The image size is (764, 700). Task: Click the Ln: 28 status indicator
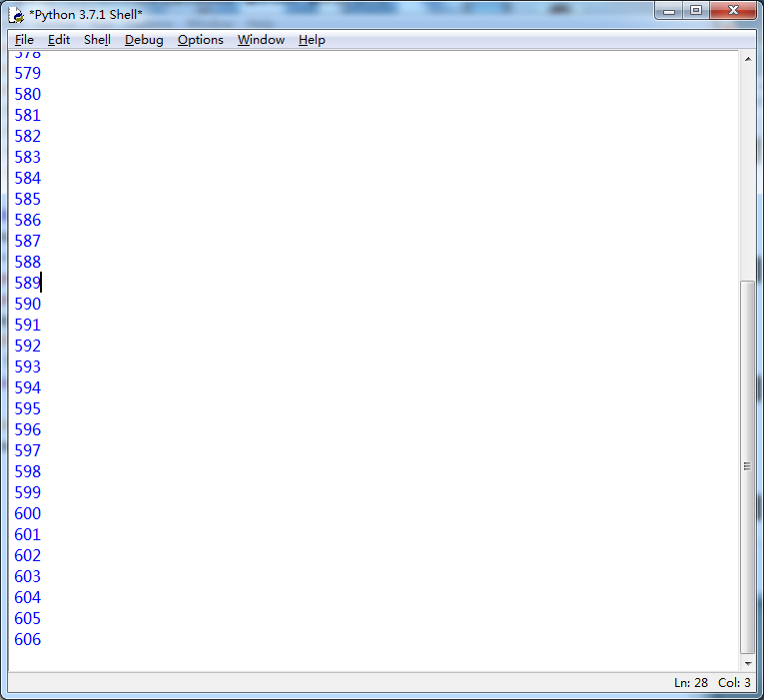pos(690,683)
